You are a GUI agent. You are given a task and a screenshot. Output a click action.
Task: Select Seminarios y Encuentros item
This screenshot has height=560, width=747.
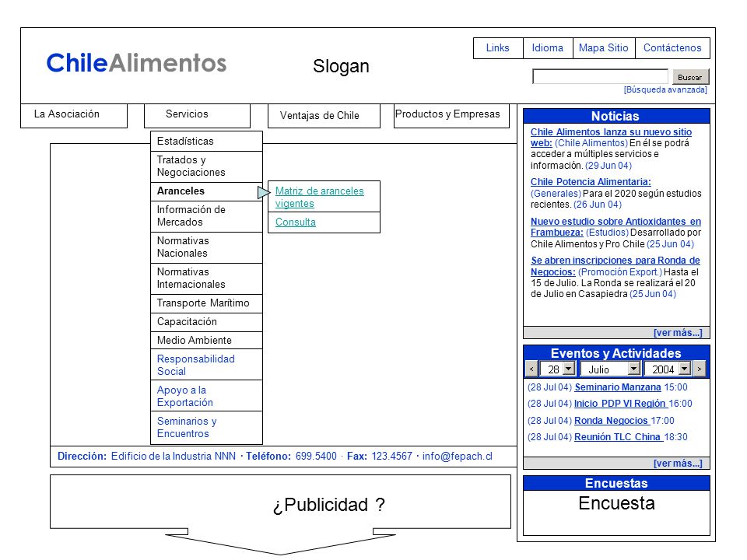[x=206, y=427]
